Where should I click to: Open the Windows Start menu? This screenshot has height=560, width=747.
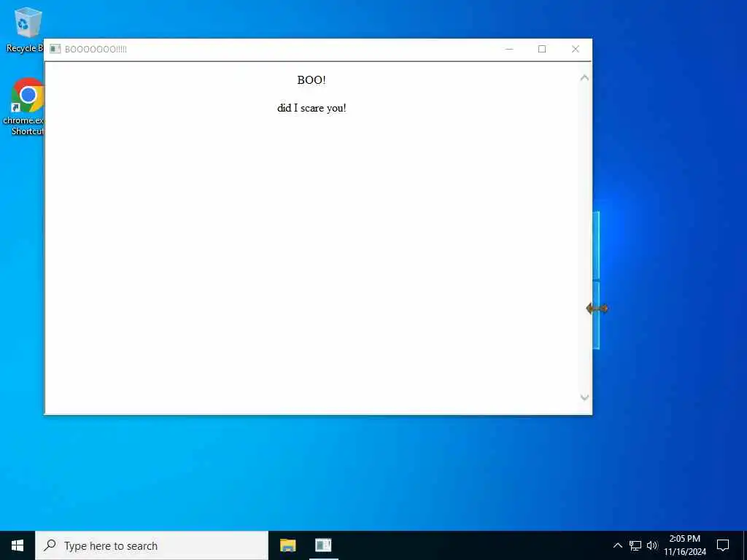(x=18, y=545)
